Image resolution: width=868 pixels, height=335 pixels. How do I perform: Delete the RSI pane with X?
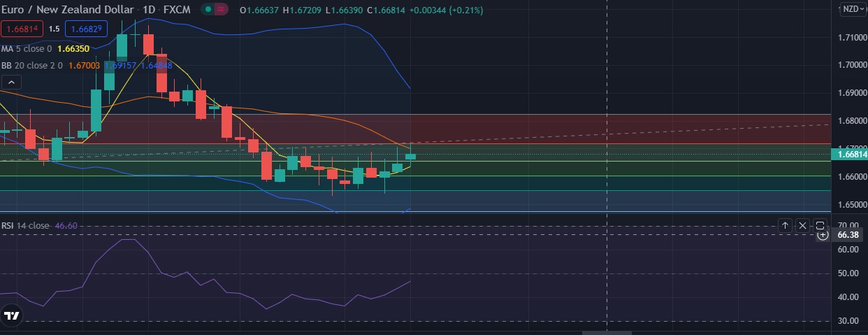[802, 225]
